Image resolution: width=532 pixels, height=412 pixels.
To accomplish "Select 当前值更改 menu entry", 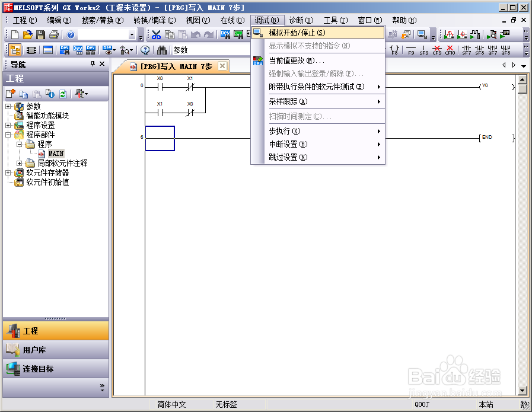I will [x=318, y=60].
